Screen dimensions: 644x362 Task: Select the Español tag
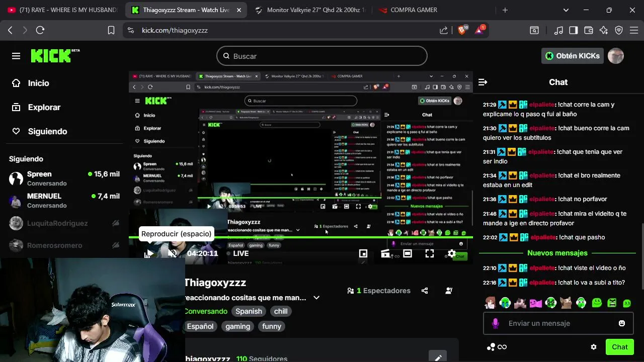(200, 326)
